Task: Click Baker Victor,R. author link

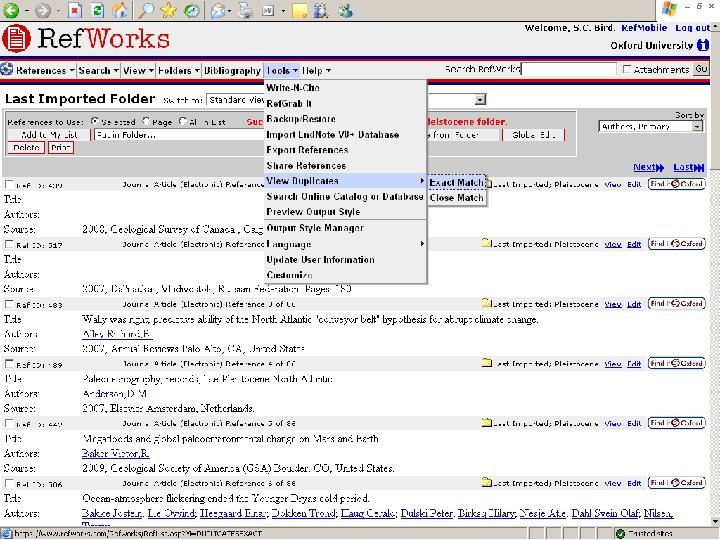Action: point(115,453)
